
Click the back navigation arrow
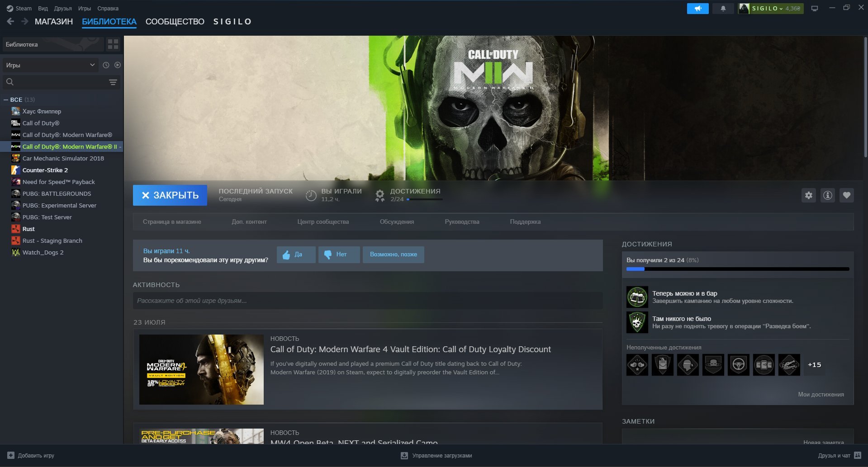point(10,21)
